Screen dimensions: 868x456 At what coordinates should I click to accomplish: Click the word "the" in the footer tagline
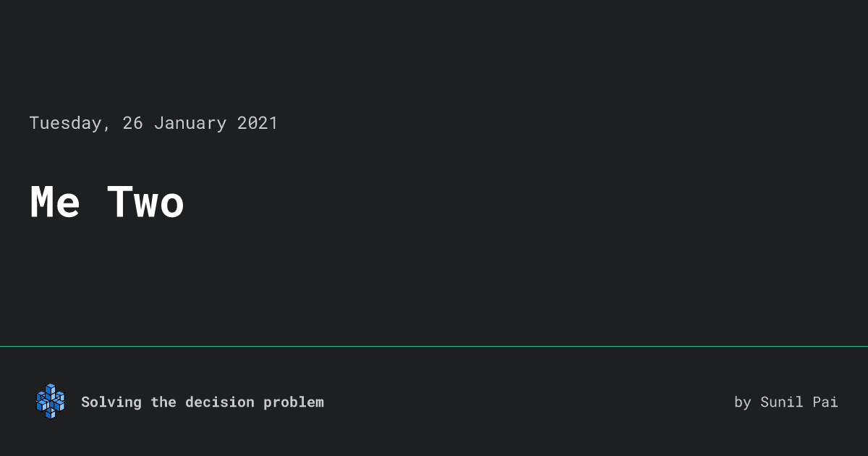[163, 402]
